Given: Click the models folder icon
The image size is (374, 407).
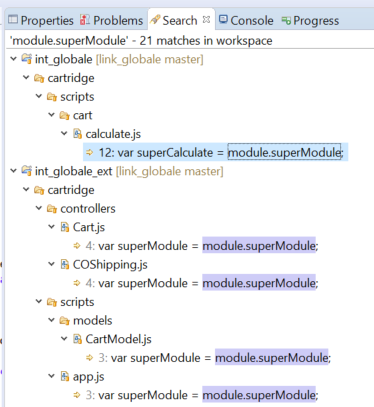Looking at the screenshot, I should coord(64,320).
